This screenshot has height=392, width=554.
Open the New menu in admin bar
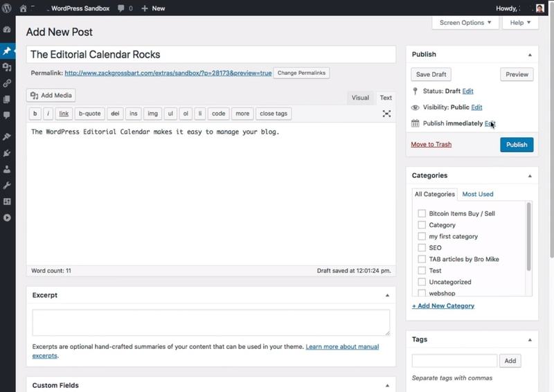(153, 8)
